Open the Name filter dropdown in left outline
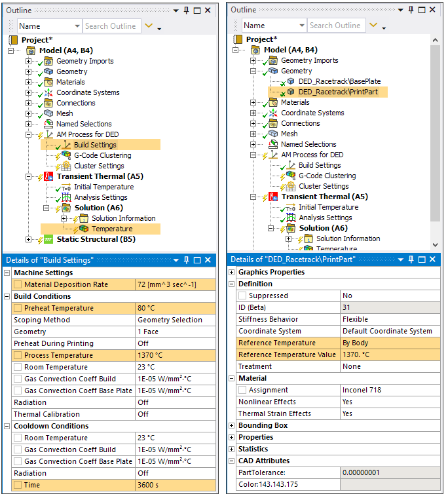 point(76,26)
